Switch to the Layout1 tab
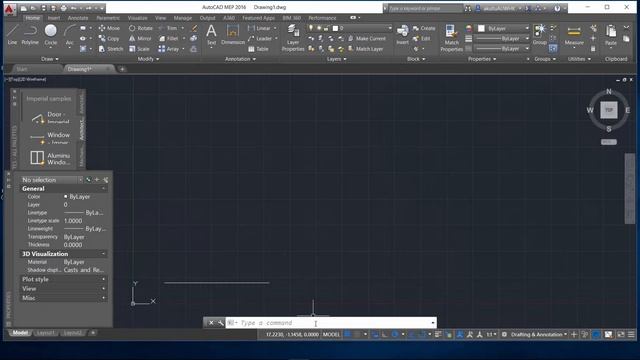Viewport: 640px width, 360px height. pos(45,333)
